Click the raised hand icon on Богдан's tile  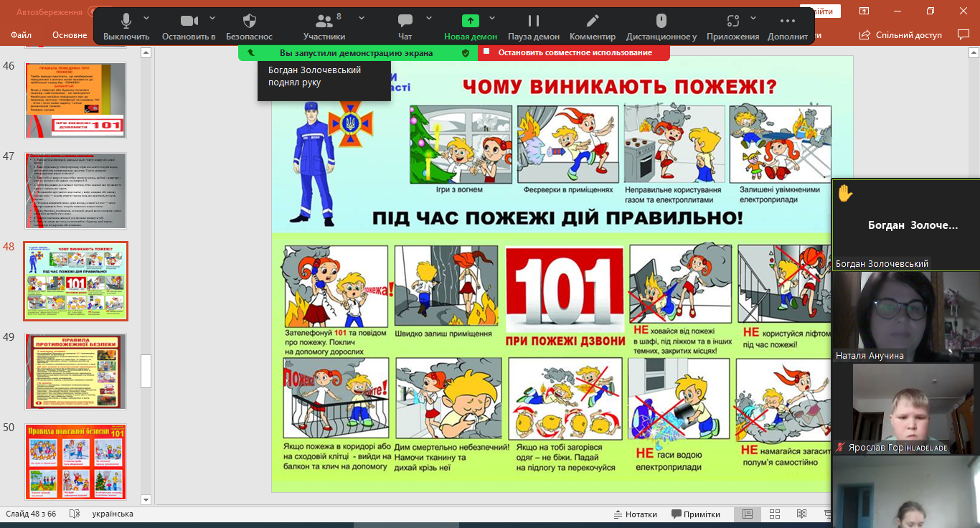click(x=845, y=194)
